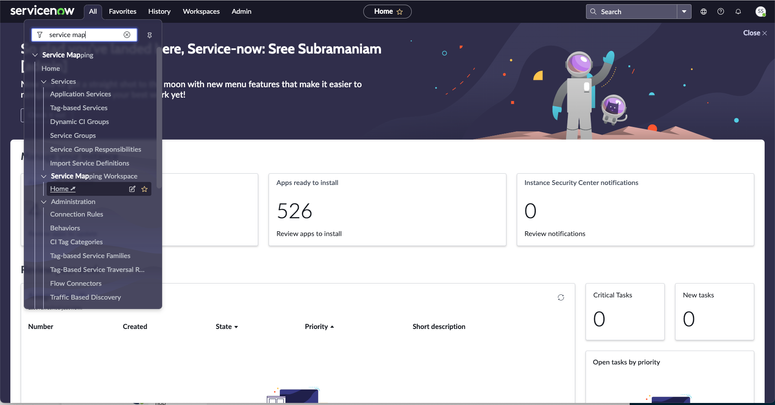775x405 pixels.
Task: Clear the navigator filter text
Action: 127,35
